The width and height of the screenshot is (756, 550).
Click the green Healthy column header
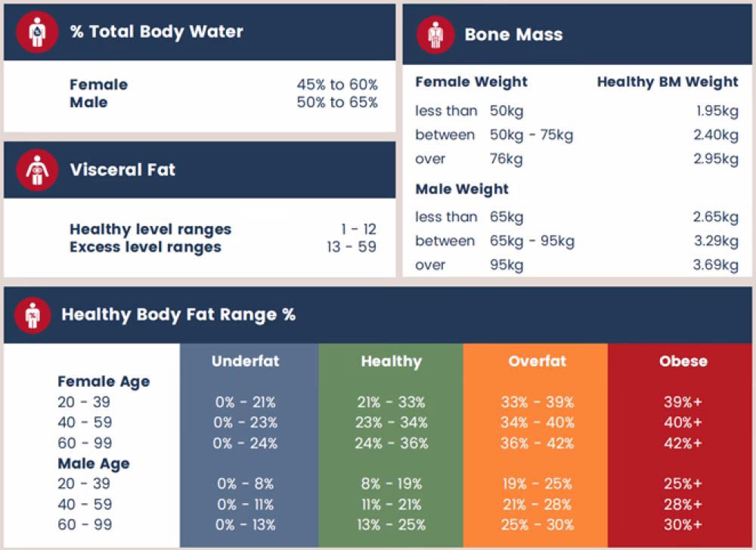pos(391,361)
